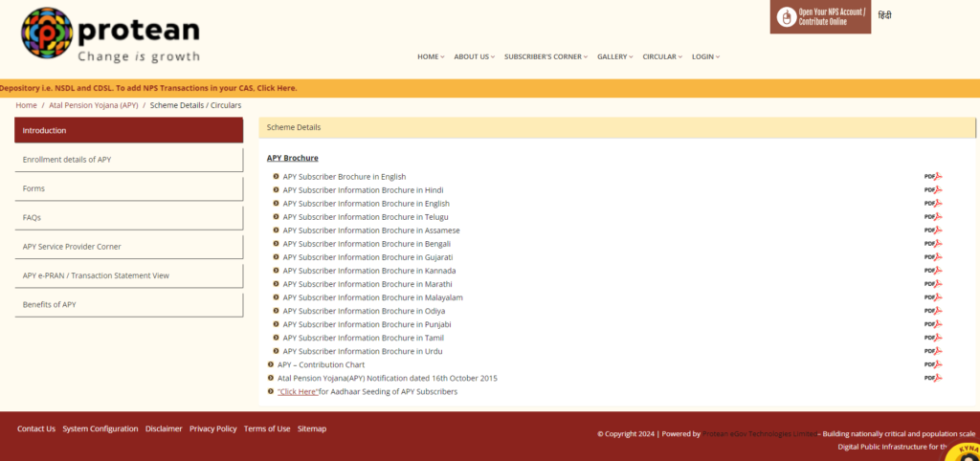This screenshot has height=461, width=980.
Task: Click the Open Your NPS Account button
Action: 820,17
